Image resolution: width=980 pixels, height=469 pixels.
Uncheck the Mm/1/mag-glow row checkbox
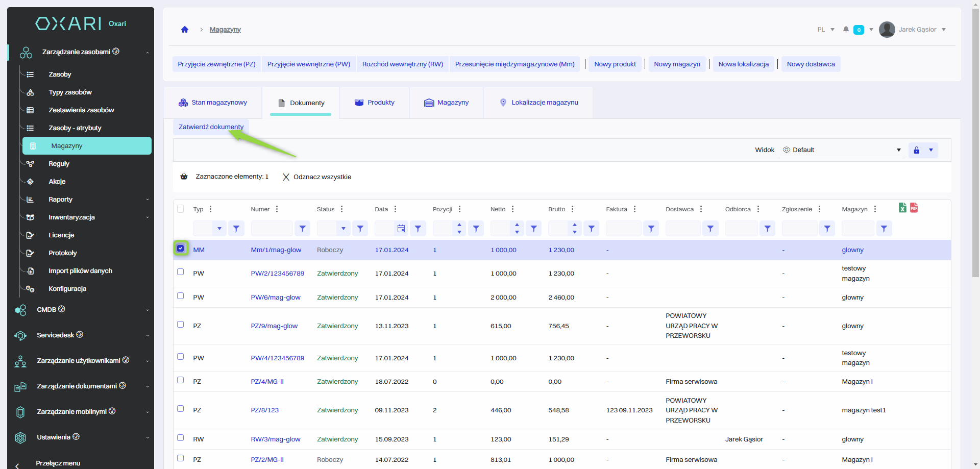[181, 249]
